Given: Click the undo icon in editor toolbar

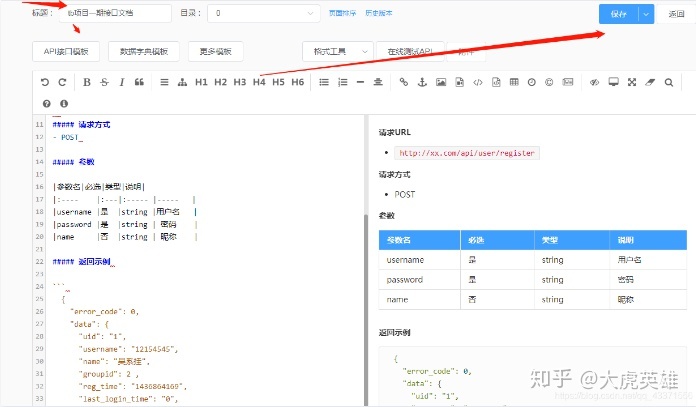Looking at the screenshot, I should pyautogui.click(x=44, y=82).
